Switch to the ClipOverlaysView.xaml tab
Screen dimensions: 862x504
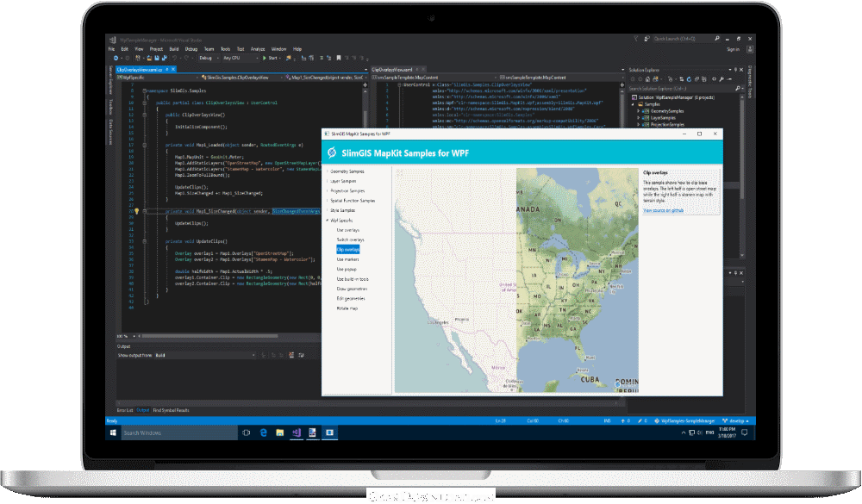[392, 70]
